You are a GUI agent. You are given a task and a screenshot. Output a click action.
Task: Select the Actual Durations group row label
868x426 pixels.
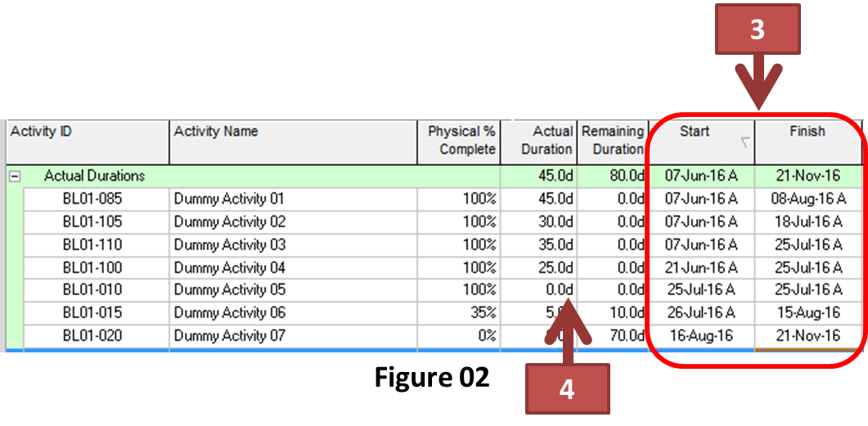click(x=95, y=177)
